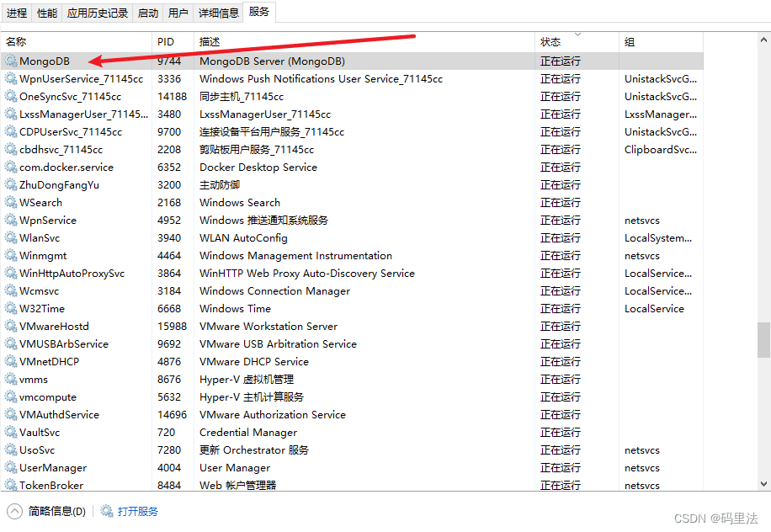Image resolution: width=771 pixels, height=532 pixels.
Task: Click the 简略信息 button label
Action: click(56, 511)
